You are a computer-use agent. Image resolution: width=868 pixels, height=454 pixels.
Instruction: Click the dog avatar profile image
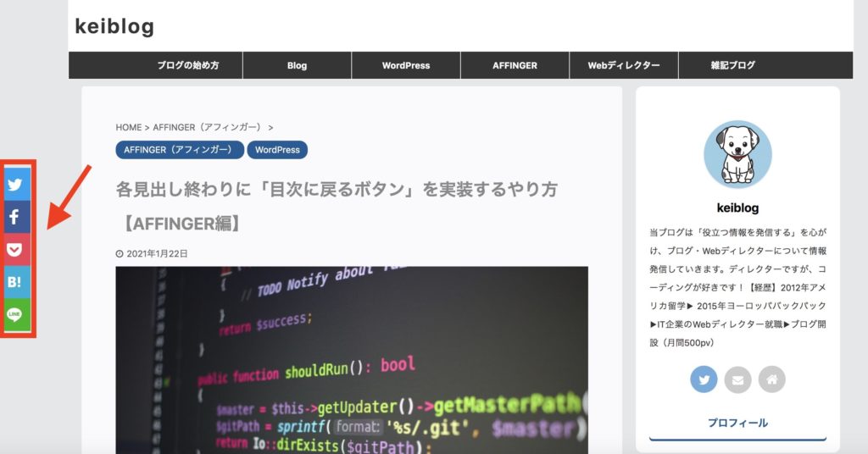pos(738,154)
